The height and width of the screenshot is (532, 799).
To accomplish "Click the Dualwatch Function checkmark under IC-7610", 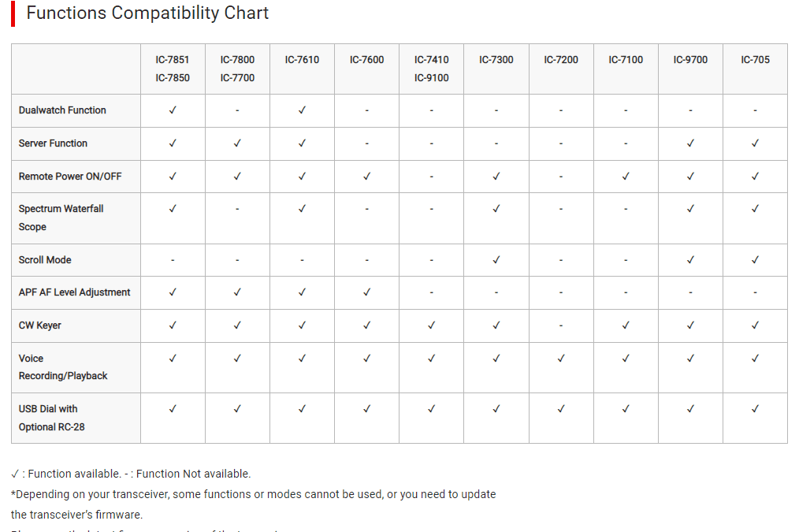I will click(302, 110).
